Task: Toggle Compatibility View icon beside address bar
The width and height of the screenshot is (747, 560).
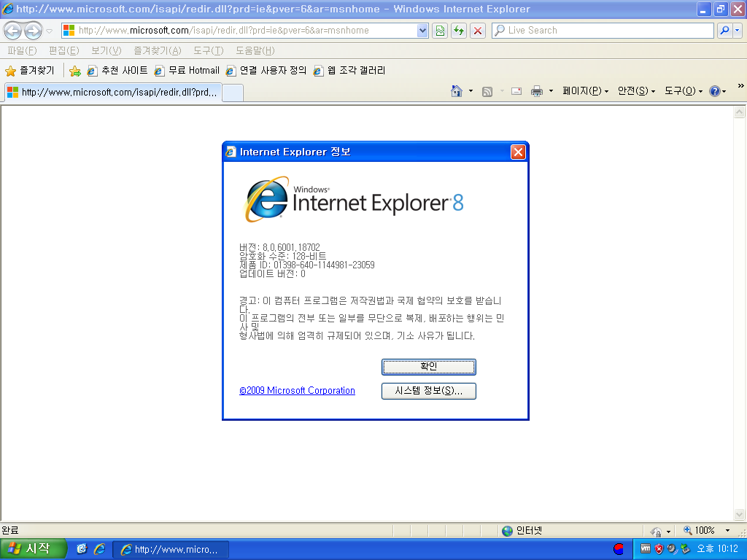Action: pos(440,31)
